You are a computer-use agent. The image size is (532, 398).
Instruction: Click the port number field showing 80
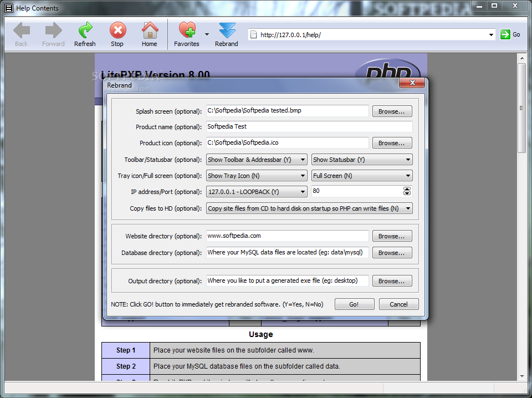(x=357, y=191)
